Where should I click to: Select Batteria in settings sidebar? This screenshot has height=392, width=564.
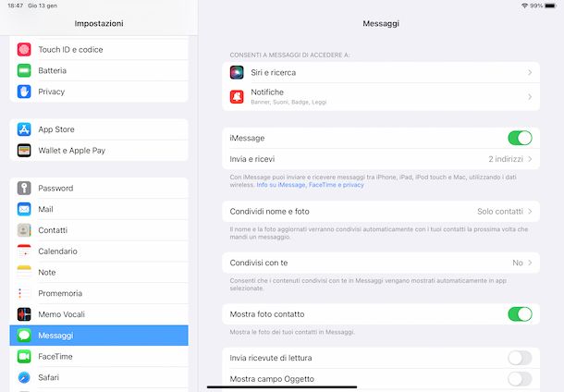click(x=99, y=70)
